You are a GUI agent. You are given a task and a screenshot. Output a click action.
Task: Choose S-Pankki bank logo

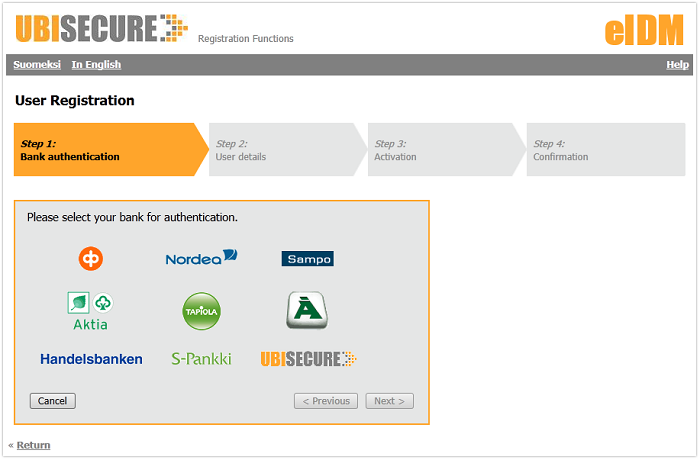tap(201, 359)
